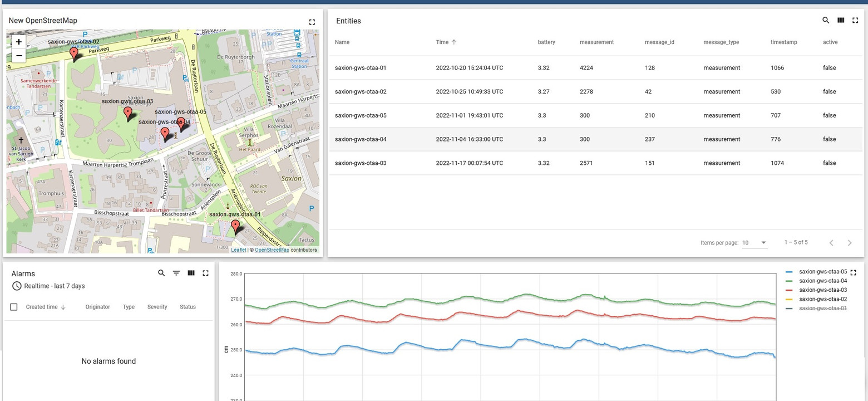Click the saxion-gws-otaa-02 map marker
The width and height of the screenshot is (868, 401).
tap(74, 53)
